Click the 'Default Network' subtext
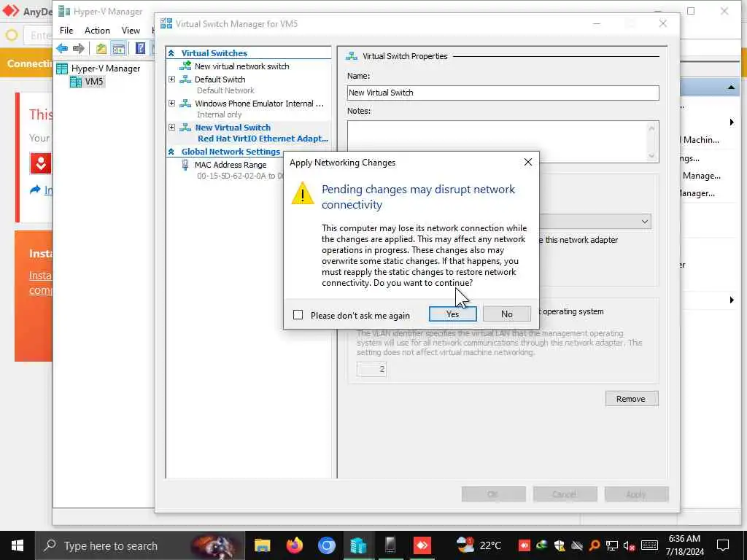 (225, 90)
